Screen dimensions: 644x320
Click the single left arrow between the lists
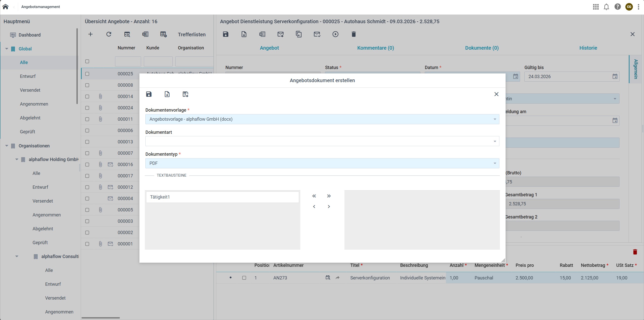[x=314, y=207]
